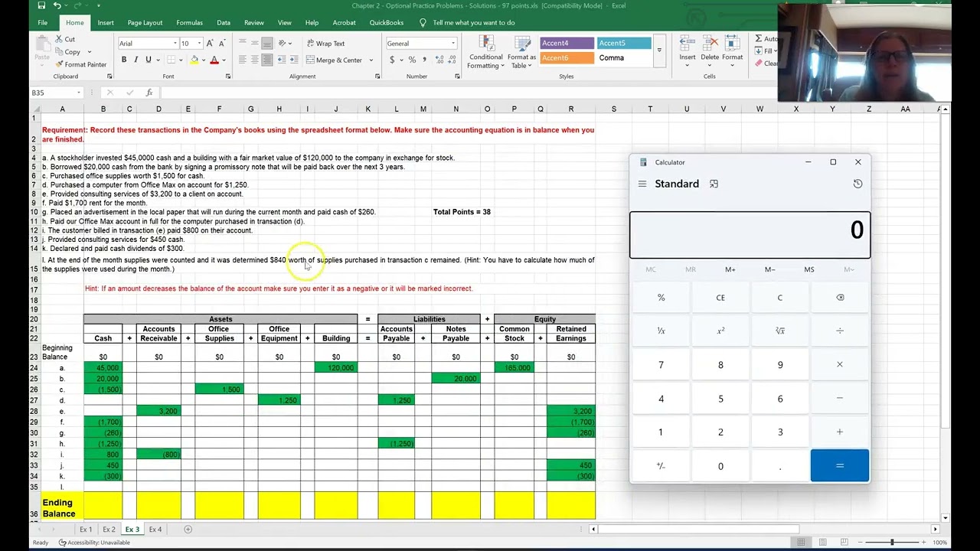Increase the cell indent
Image resolution: width=980 pixels, height=551 pixels.
pos(293,60)
